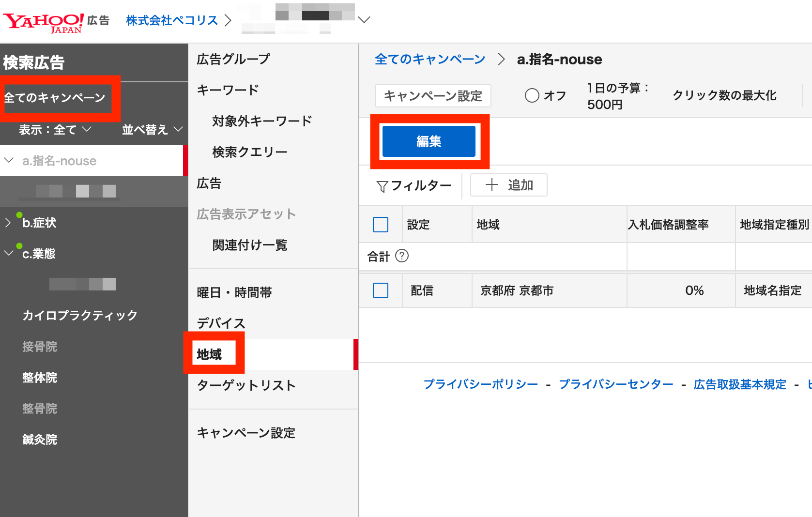812x517 pixels.
Task: Click the filter funnel icon
Action: tap(382, 186)
